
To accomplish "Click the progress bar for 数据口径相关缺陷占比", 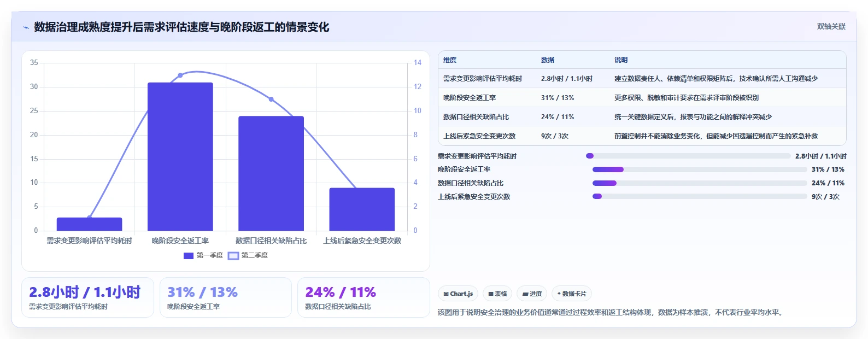I will coord(700,183).
